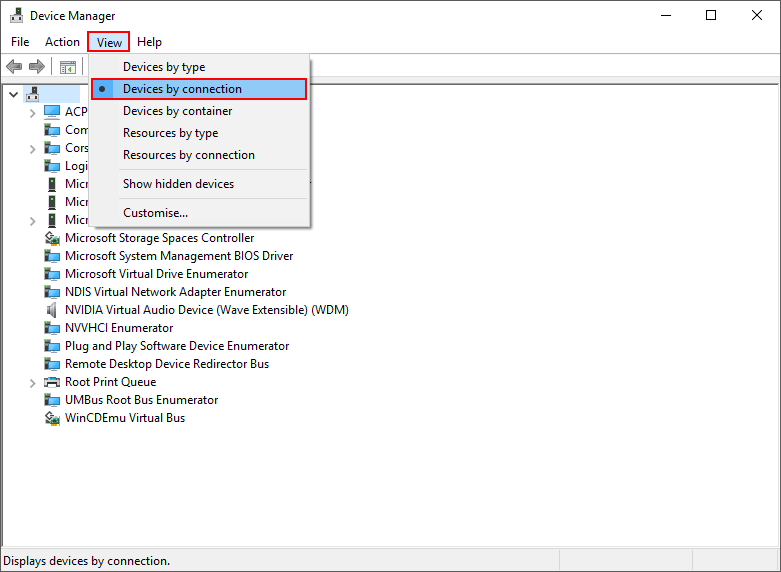Expand the ACP tree node
The width and height of the screenshot is (781, 572).
tap(32, 113)
